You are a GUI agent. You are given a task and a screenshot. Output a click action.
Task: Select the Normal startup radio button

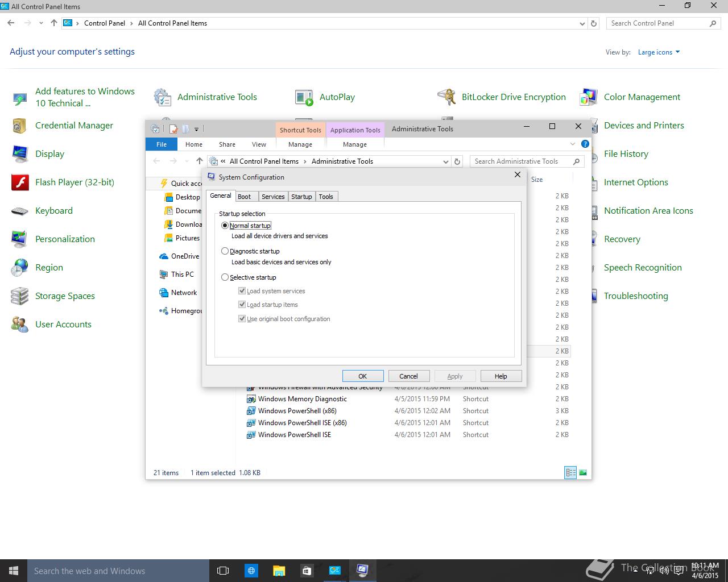(225, 226)
